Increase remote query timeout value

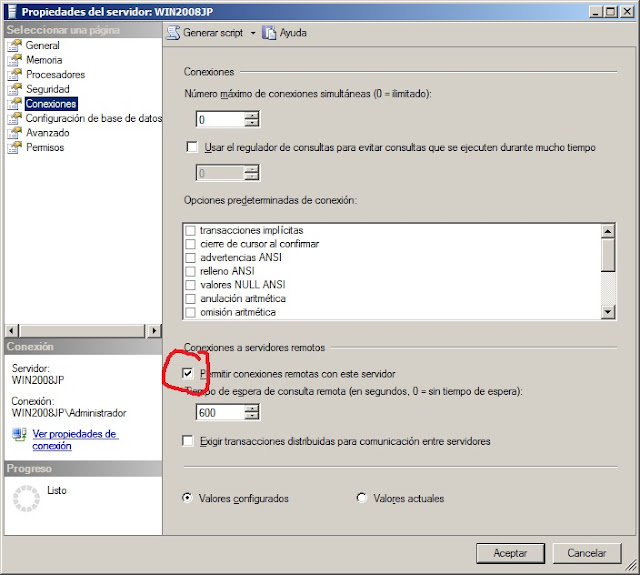pos(252,408)
